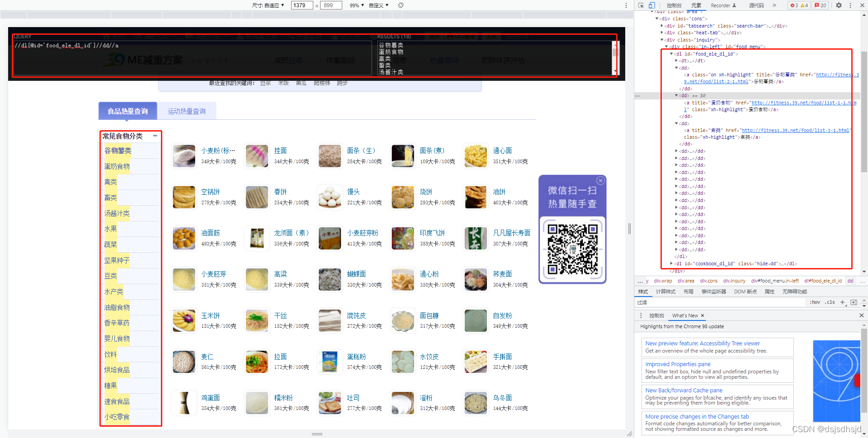Viewport: 868px width, 438px height.
Task: Close the WeChat QR code popup
Action: click(x=600, y=180)
